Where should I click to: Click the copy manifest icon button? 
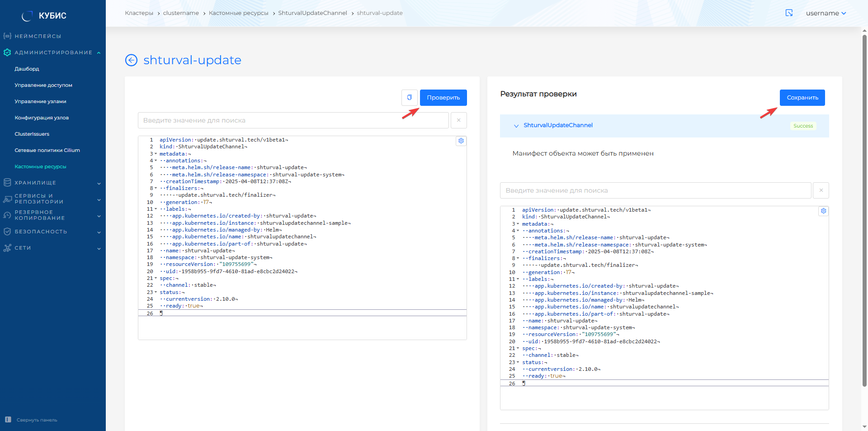[409, 98]
